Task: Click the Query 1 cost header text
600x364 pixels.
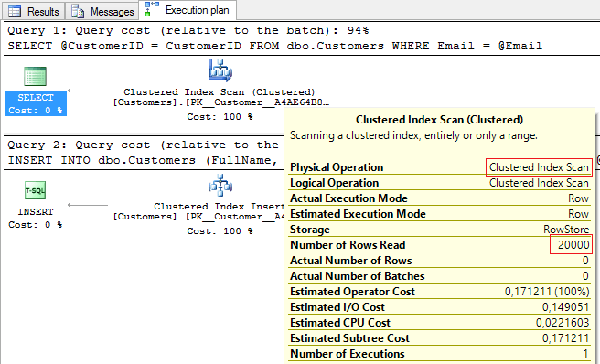Action: 187,30
